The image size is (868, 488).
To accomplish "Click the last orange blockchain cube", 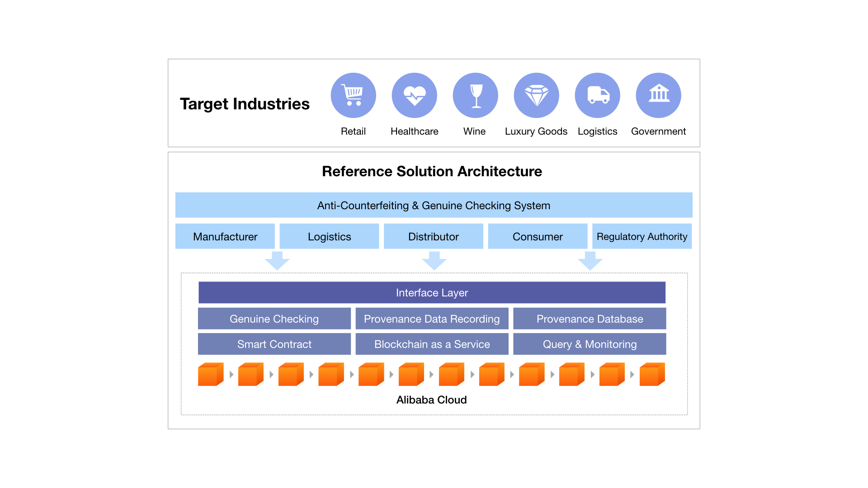I will tap(652, 374).
